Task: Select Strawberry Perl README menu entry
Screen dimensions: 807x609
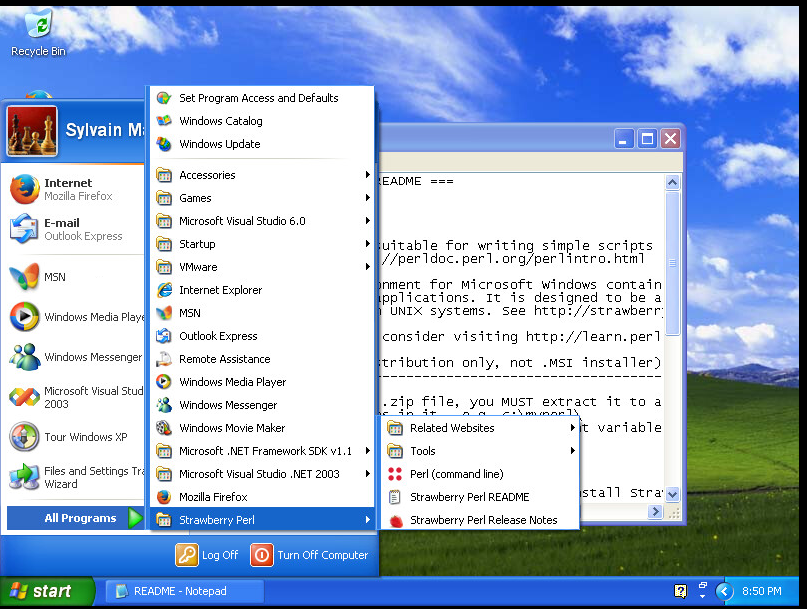Action: (x=469, y=497)
